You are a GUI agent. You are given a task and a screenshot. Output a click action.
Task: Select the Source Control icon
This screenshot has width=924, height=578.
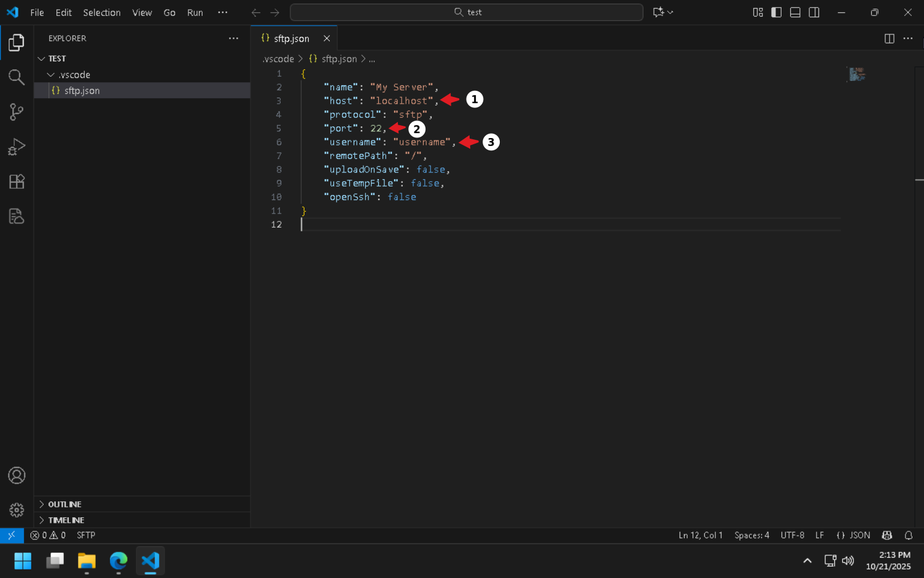click(16, 112)
